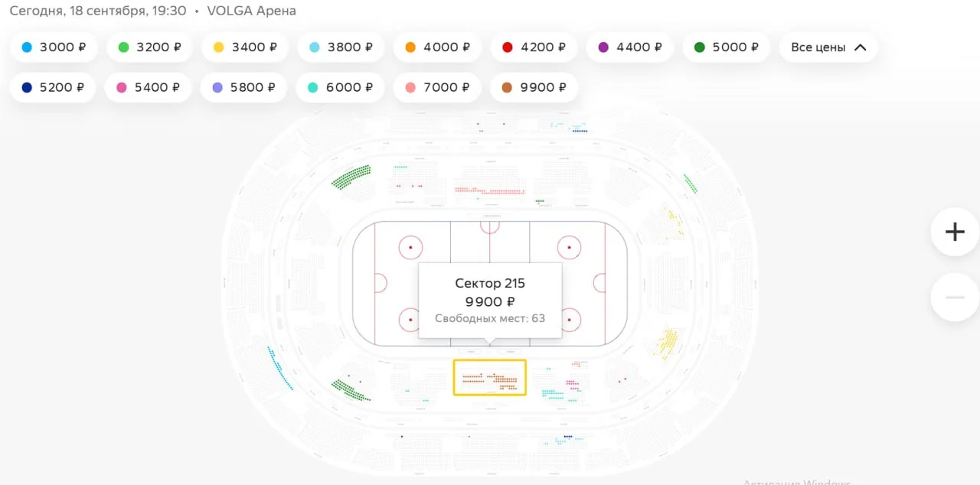Filter by 4200 ₽ red price
Viewport: 980px width, 485px height.
[x=534, y=47]
